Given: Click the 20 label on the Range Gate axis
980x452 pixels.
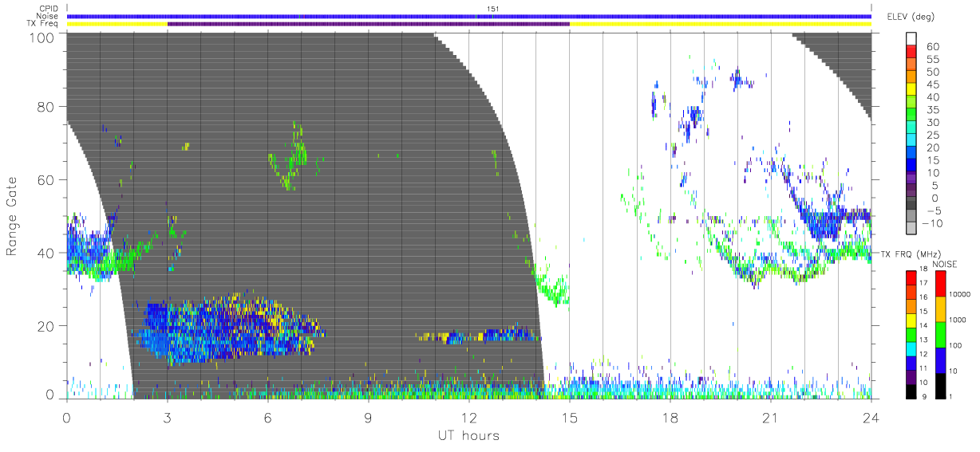Looking at the screenshot, I should (x=47, y=326).
